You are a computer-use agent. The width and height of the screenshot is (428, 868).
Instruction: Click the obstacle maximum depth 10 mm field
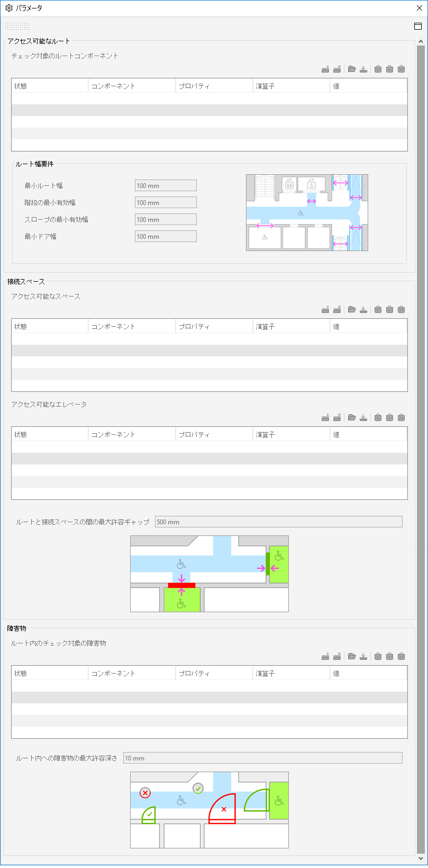point(263,758)
